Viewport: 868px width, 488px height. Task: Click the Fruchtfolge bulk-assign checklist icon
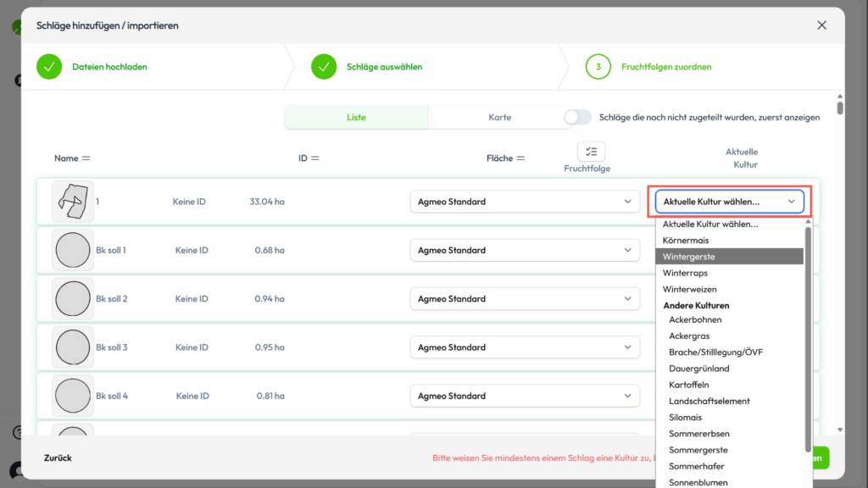coord(591,152)
